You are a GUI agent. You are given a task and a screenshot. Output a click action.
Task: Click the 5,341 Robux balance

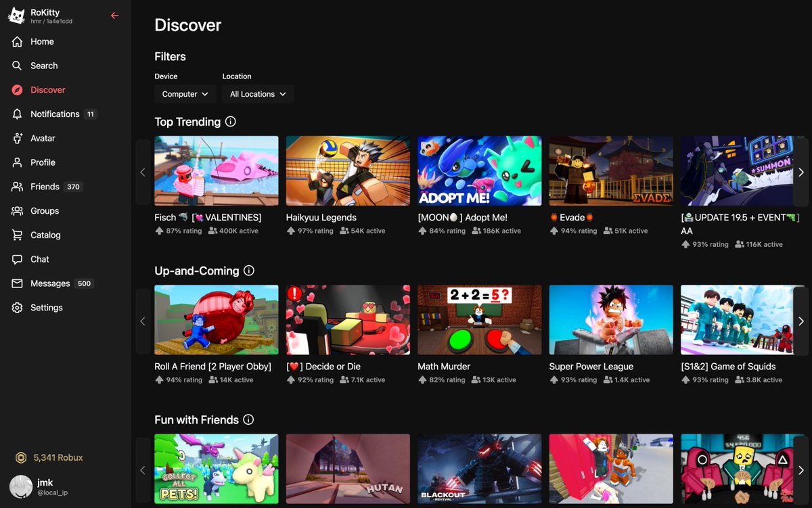(58, 458)
